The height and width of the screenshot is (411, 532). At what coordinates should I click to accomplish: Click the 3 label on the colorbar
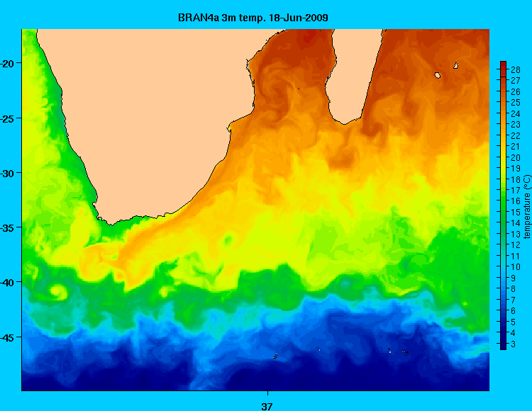pyautogui.click(x=513, y=344)
